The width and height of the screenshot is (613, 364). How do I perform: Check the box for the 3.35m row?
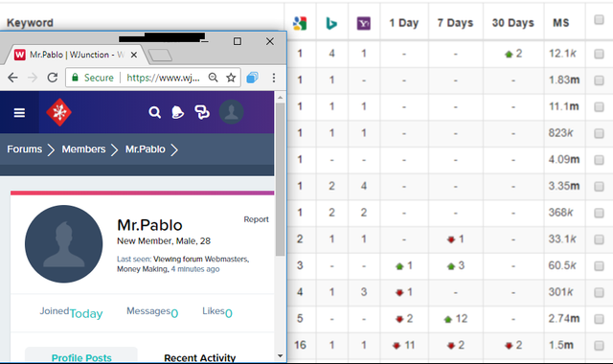pyautogui.click(x=599, y=187)
